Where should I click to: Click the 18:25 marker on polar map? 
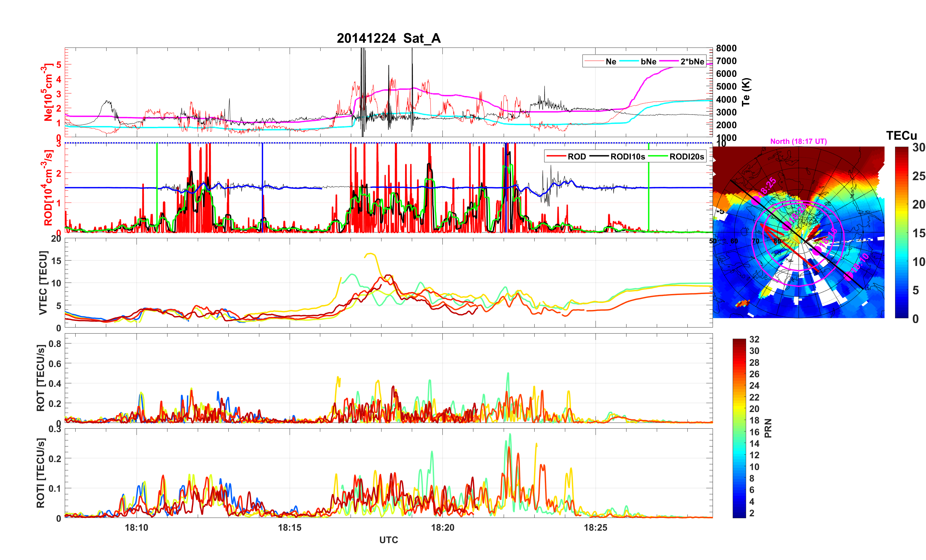(756, 200)
